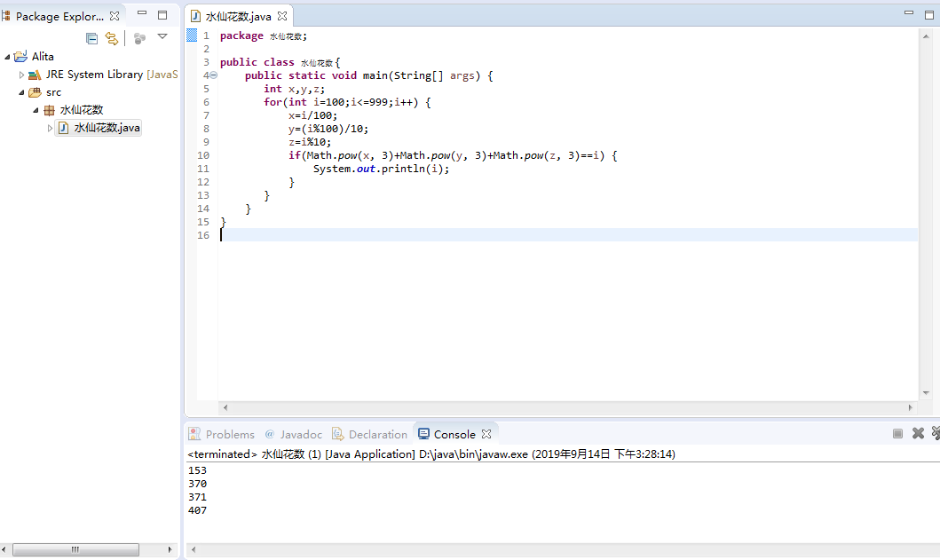940x560 pixels.
Task: Click the editor's vertical scrollbar up arrow
Action: click(x=926, y=36)
